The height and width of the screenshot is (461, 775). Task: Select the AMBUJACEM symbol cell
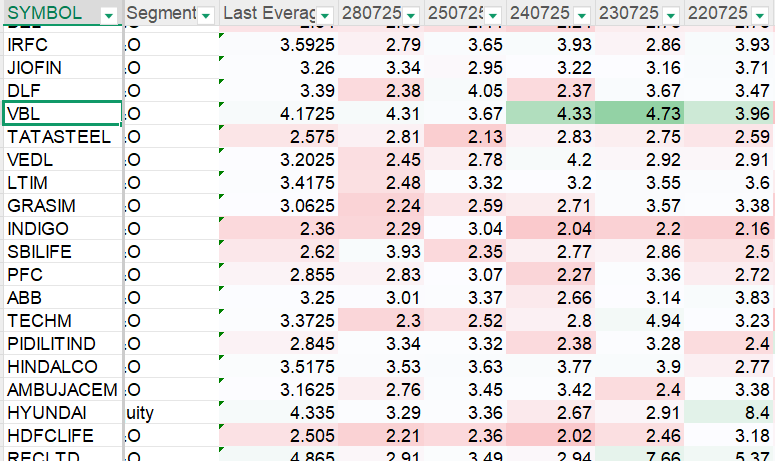pos(62,389)
